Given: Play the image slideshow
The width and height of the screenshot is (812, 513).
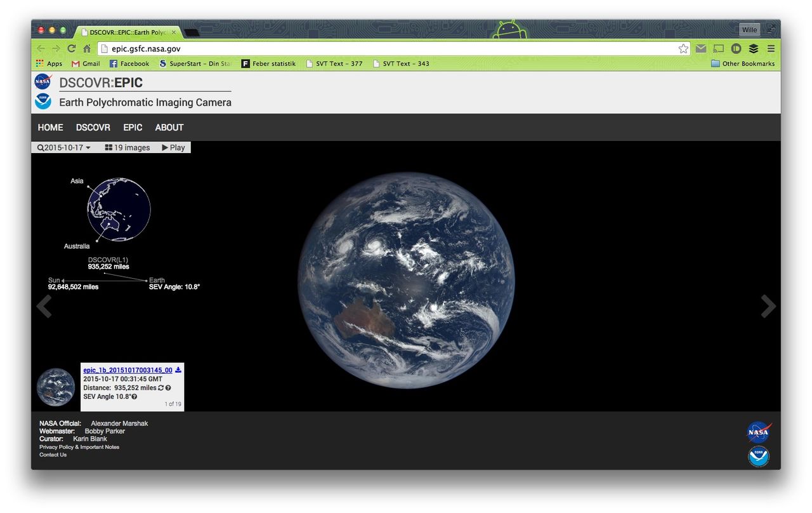Looking at the screenshot, I should (173, 147).
